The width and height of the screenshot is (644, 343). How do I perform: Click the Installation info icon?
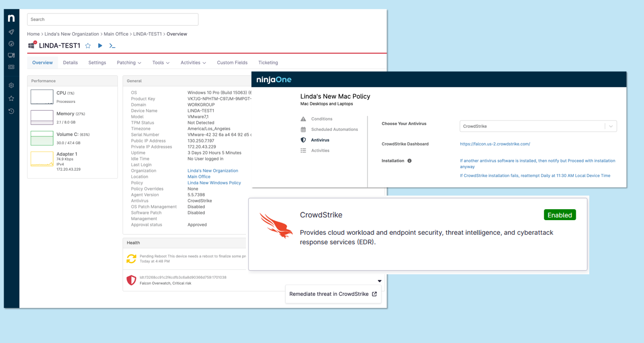click(410, 161)
